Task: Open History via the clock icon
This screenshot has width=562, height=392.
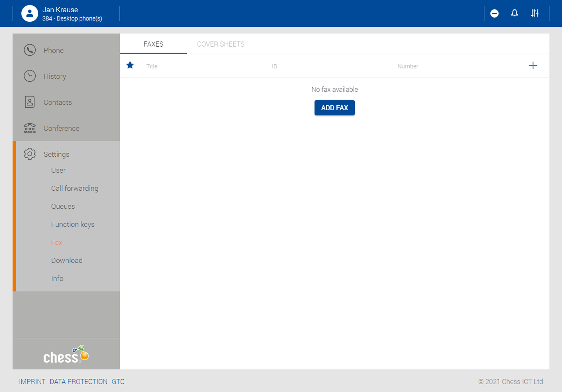Action: point(30,76)
